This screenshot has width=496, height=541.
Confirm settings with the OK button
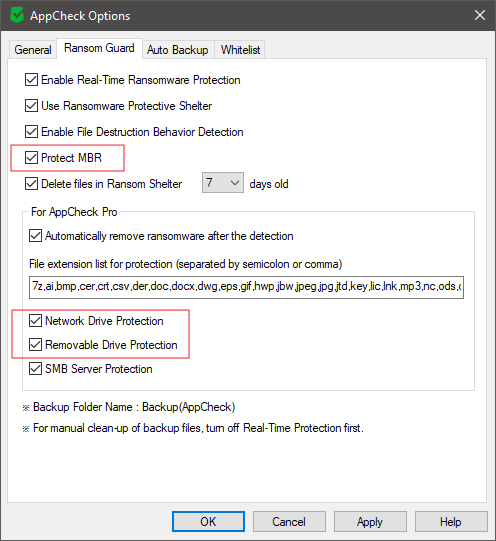208,521
